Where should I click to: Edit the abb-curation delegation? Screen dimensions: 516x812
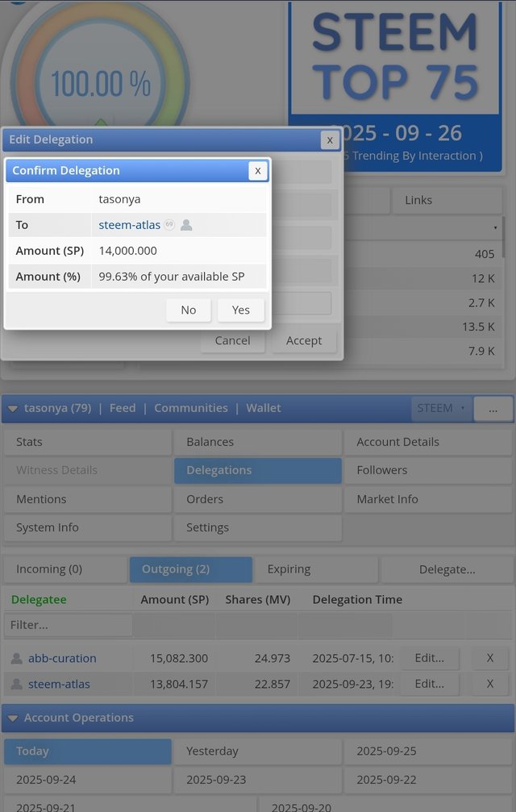pos(430,658)
